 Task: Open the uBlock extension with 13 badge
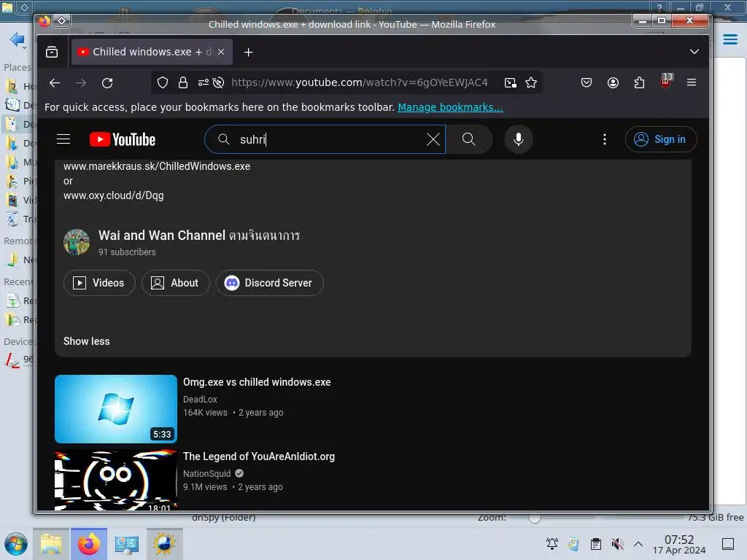click(666, 81)
